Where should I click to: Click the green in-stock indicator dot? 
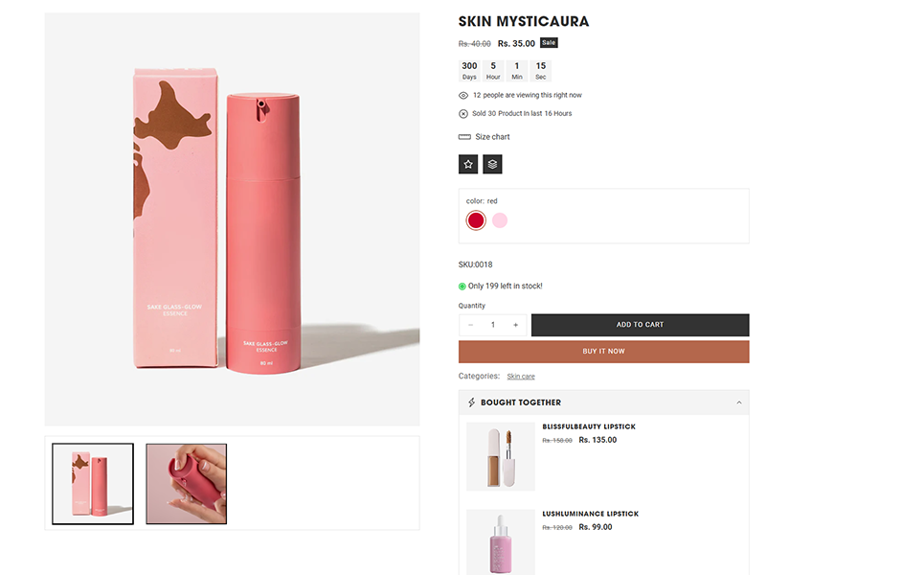click(x=462, y=286)
